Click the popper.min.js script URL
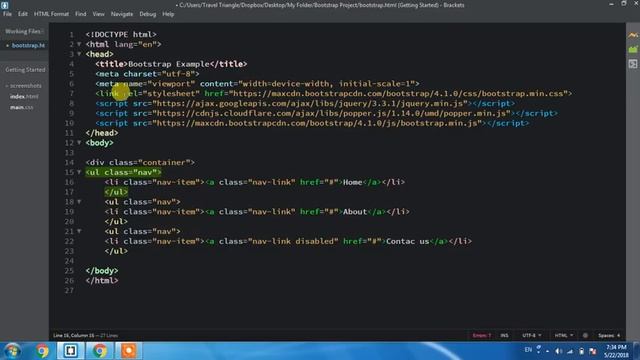640x360 pixels. 332,113
